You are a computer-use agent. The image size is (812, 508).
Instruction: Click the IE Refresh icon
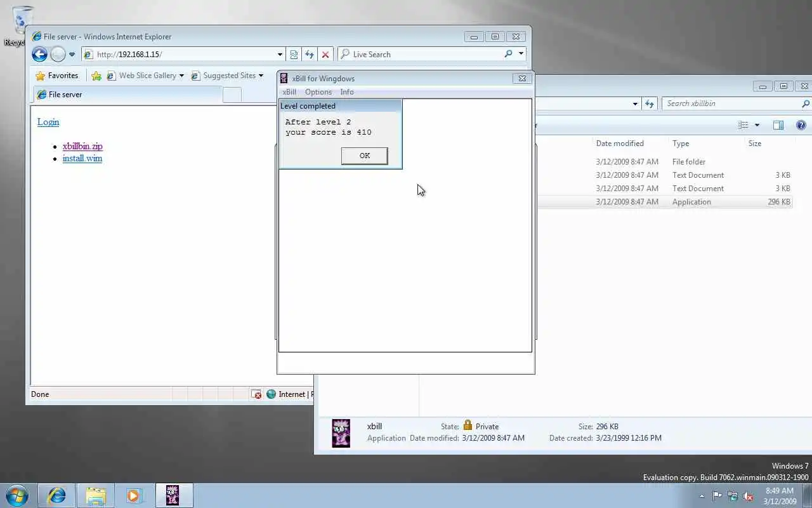tap(310, 55)
